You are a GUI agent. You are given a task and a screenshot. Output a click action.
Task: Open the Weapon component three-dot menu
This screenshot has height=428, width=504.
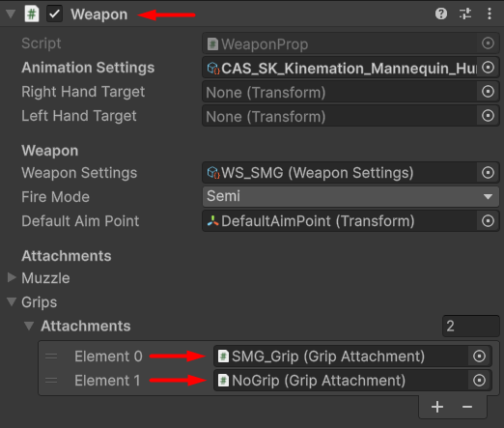(490, 14)
